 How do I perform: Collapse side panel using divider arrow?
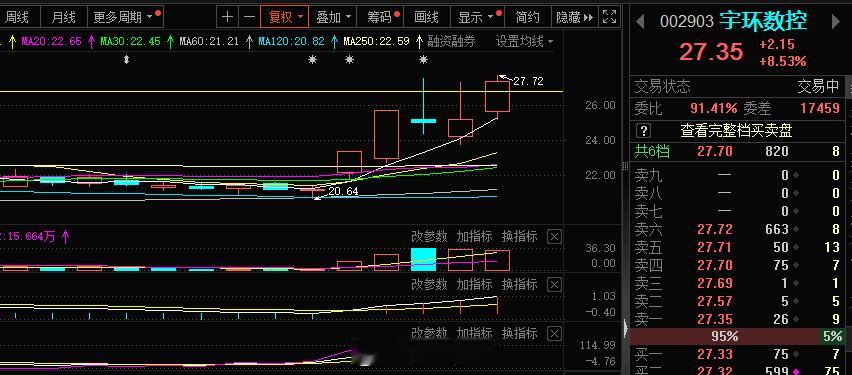(x=624, y=328)
